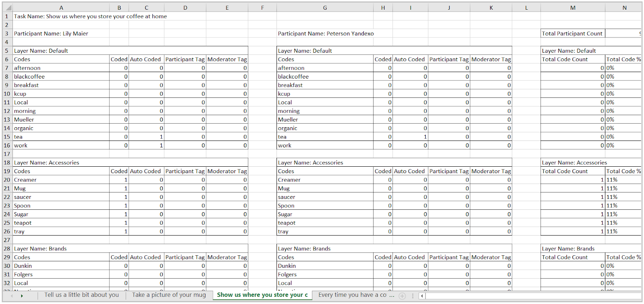The height and width of the screenshot is (304, 644).
Task: Click the tab bar splitter handle dots
Action: [x=413, y=296]
